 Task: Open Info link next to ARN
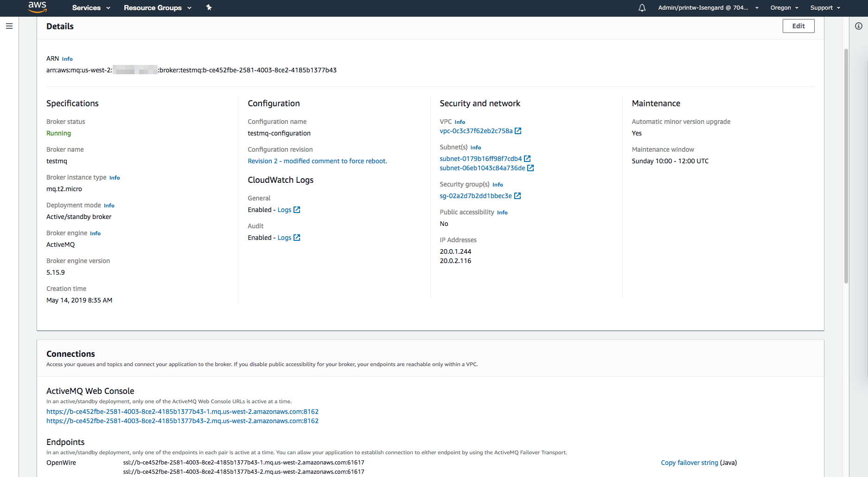67,59
